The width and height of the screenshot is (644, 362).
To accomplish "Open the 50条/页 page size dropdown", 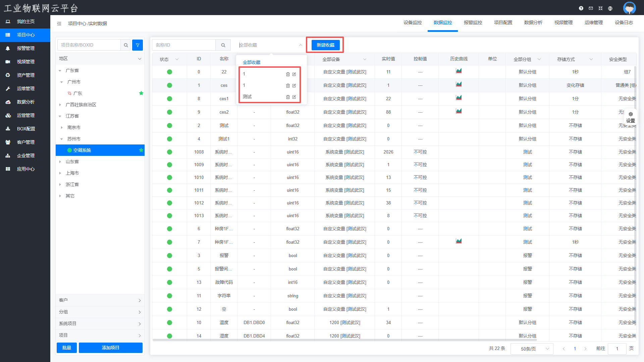I will point(532,349).
